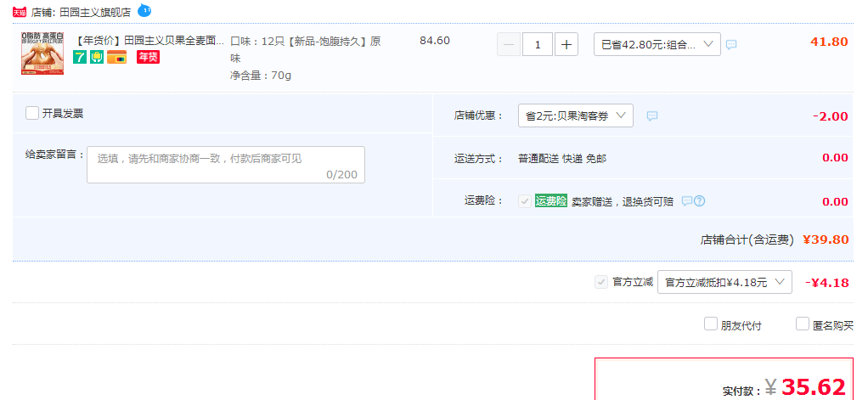Click the question mark help icon for 运费险
The width and height of the screenshot is (868, 400).
pos(699,200)
